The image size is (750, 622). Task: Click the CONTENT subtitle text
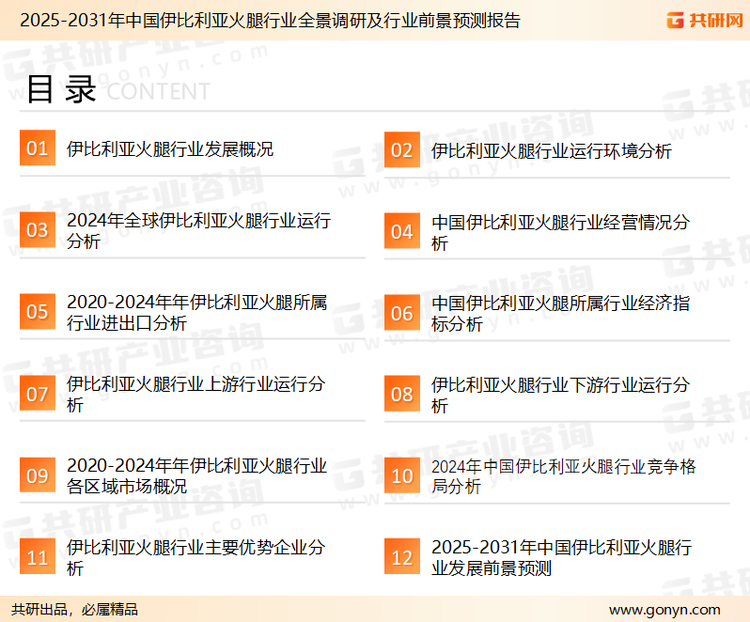[x=158, y=91]
